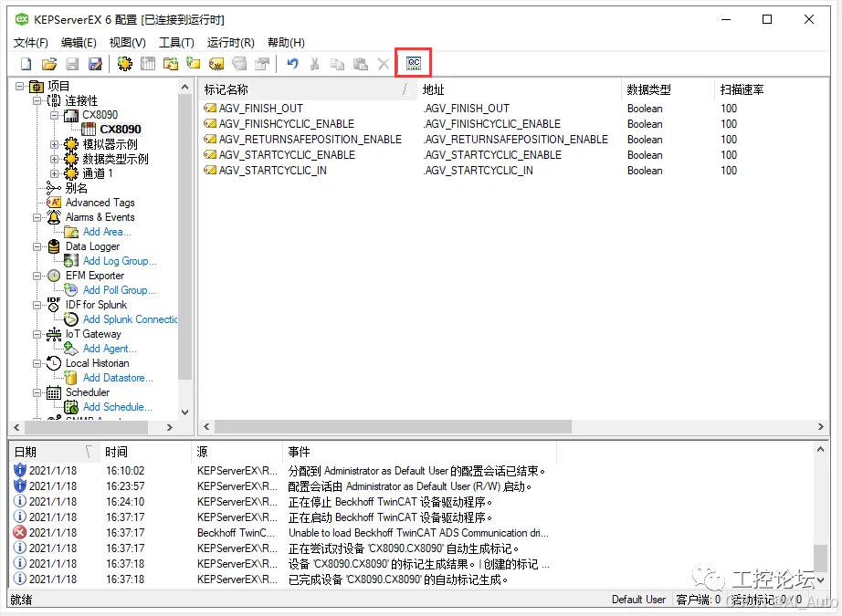
Task: Sort by 地址 column header
Action: (x=520, y=89)
